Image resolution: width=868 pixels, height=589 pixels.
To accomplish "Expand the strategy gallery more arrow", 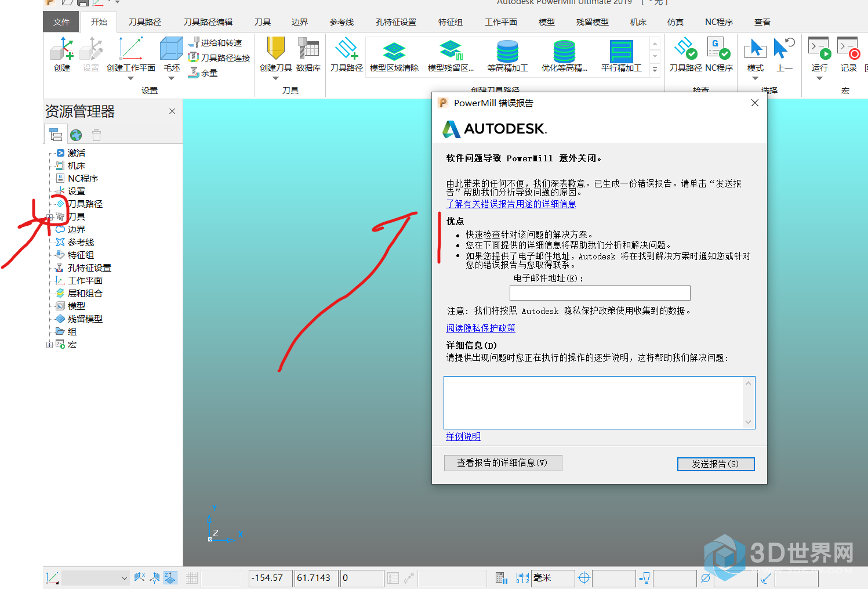I will pos(655,70).
